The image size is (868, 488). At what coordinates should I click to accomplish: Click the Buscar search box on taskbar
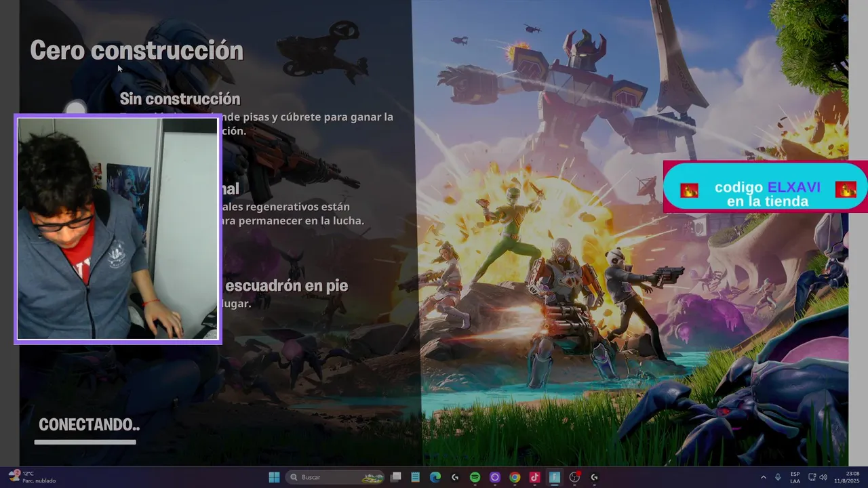(x=336, y=477)
